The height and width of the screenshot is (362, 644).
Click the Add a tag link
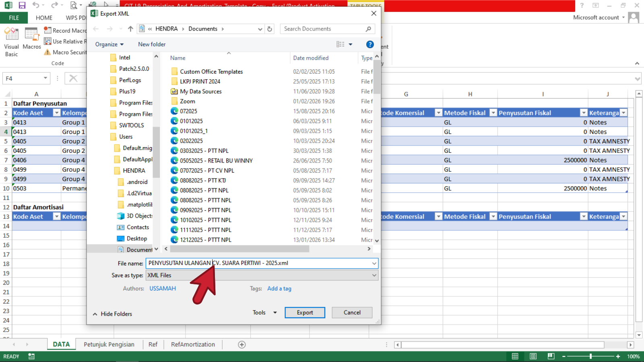[x=279, y=288]
